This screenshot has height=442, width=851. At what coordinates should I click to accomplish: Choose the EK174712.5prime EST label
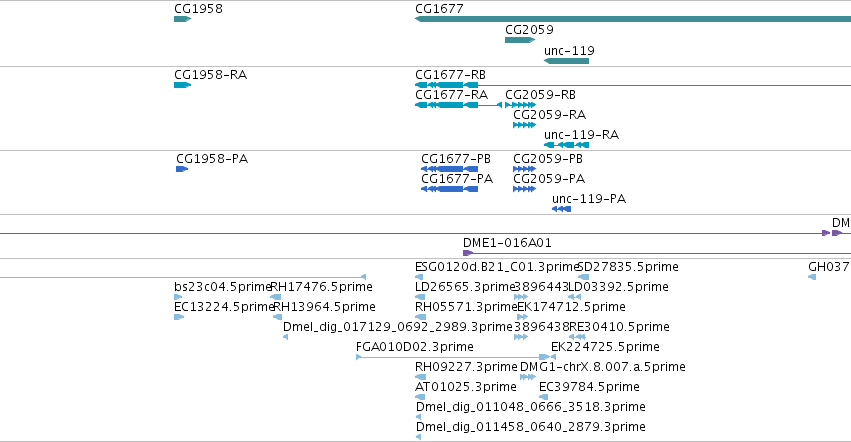571,307
